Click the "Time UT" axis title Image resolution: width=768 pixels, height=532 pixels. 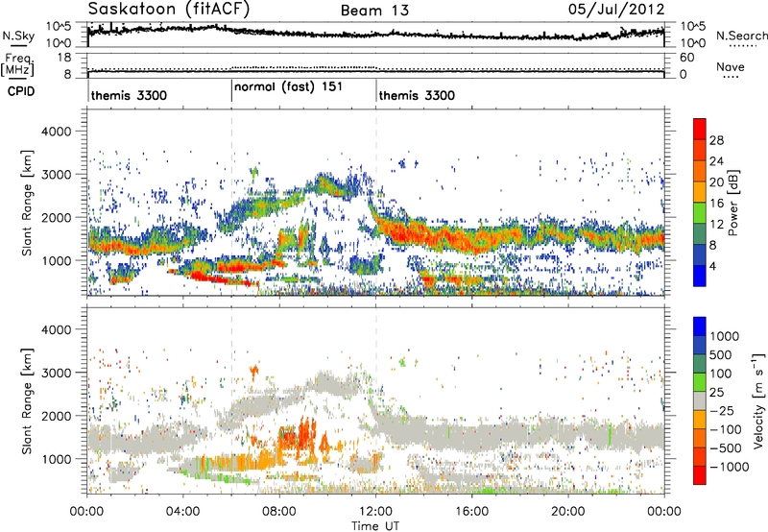375,526
